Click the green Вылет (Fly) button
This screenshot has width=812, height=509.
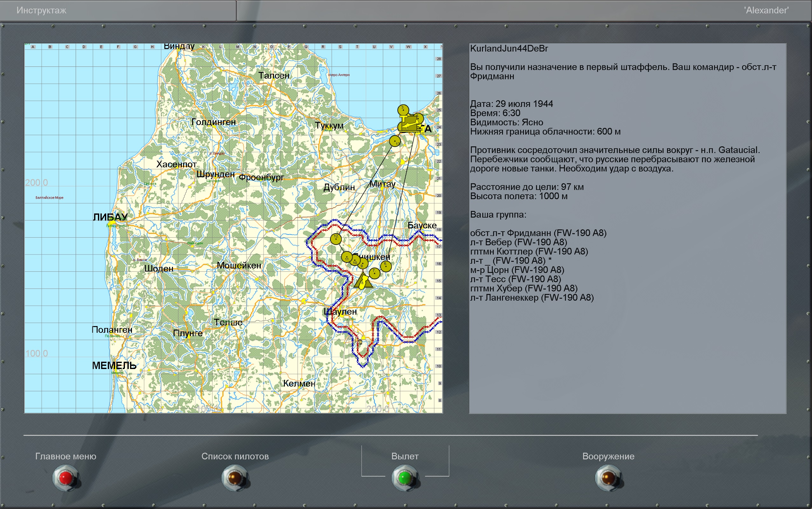pyautogui.click(x=405, y=478)
